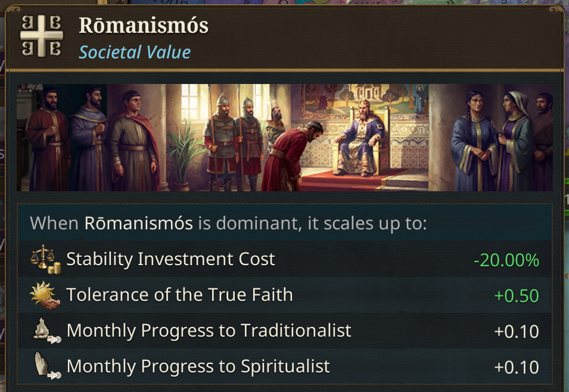
Task: Click the praying hands Spiritualist icon
Action: (45, 366)
